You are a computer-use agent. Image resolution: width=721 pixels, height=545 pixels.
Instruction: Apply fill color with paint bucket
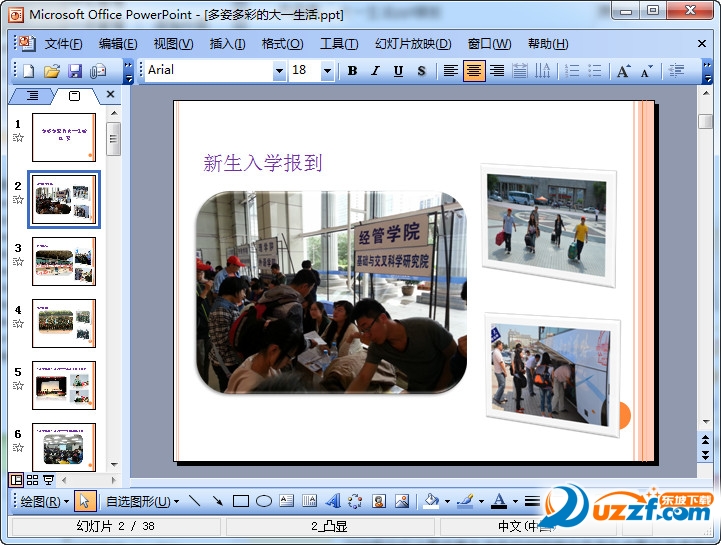(431, 501)
